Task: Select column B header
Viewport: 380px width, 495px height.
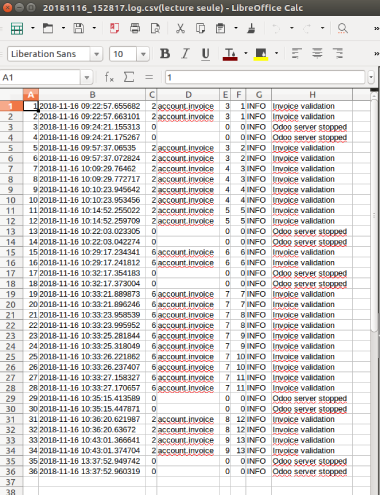Action: pos(92,95)
